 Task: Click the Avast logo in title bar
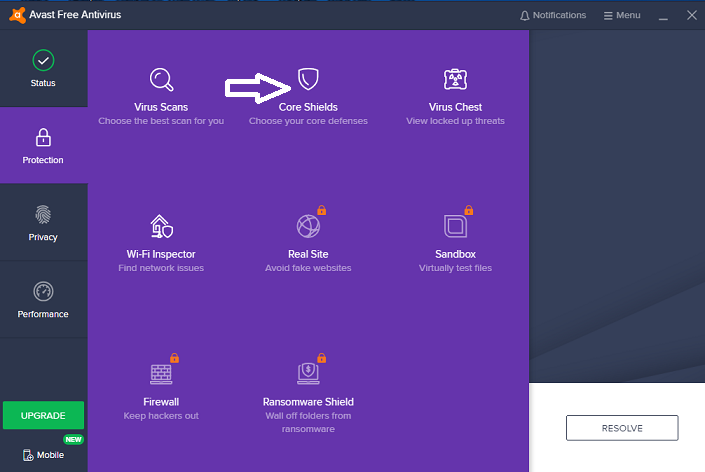[17, 15]
